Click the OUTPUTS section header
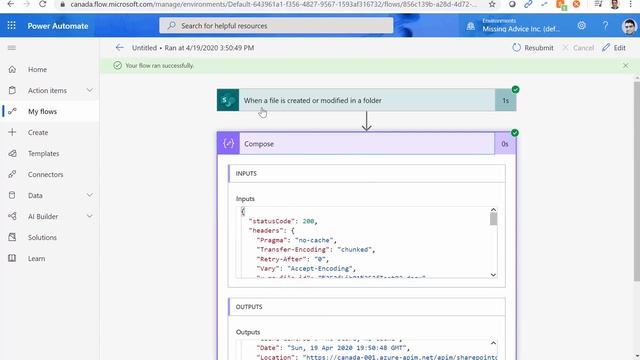 point(367,307)
